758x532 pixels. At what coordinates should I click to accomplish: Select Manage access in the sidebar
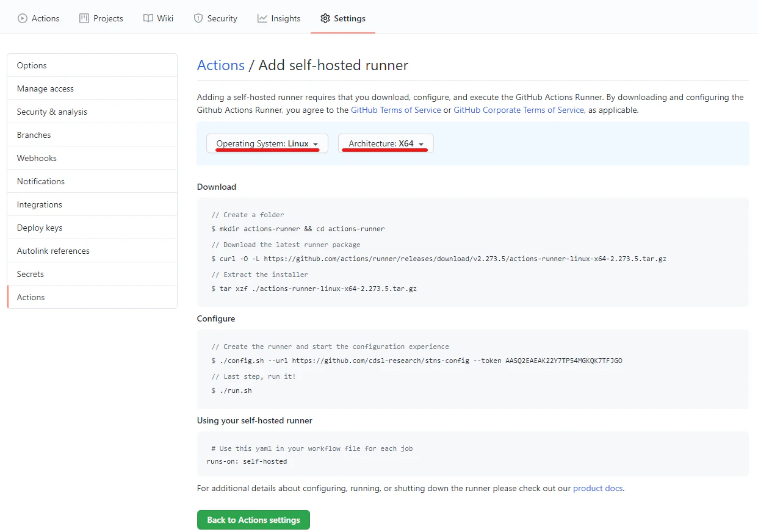click(92, 88)
